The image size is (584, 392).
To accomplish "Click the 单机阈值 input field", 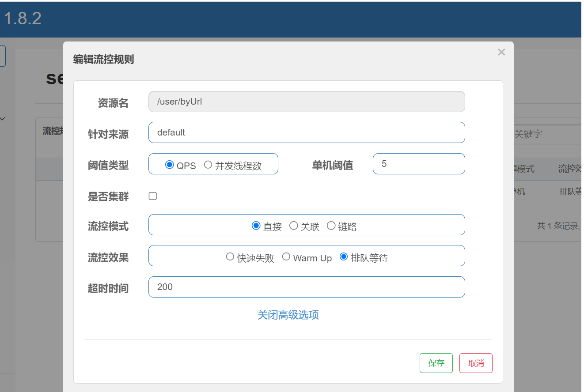I will click(419, 164).
